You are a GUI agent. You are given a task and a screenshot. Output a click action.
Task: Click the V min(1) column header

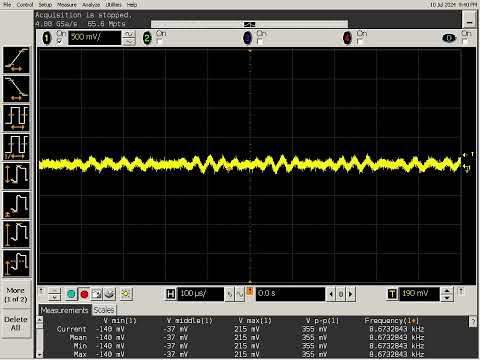click(x=120, y=321)
